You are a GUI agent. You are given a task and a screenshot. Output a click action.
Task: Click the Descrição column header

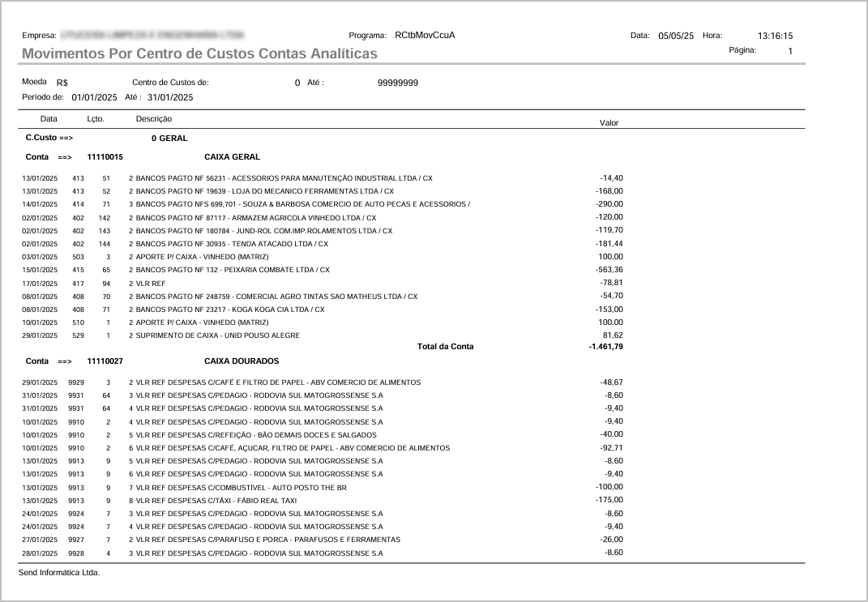(x=154, y=119)
